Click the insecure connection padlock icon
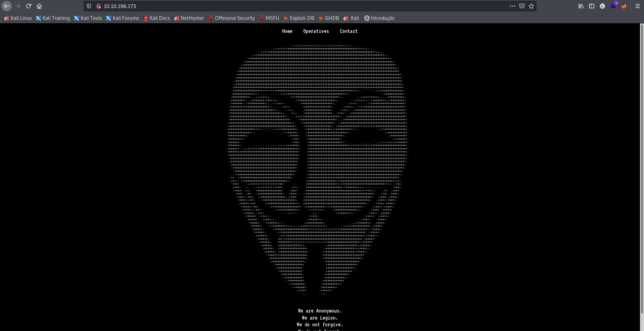 pos(99,6)
